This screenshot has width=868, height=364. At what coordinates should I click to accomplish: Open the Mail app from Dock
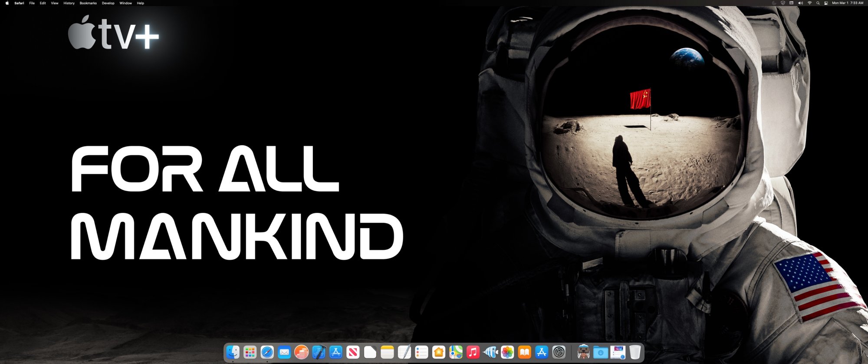click(x=284, y=352)
